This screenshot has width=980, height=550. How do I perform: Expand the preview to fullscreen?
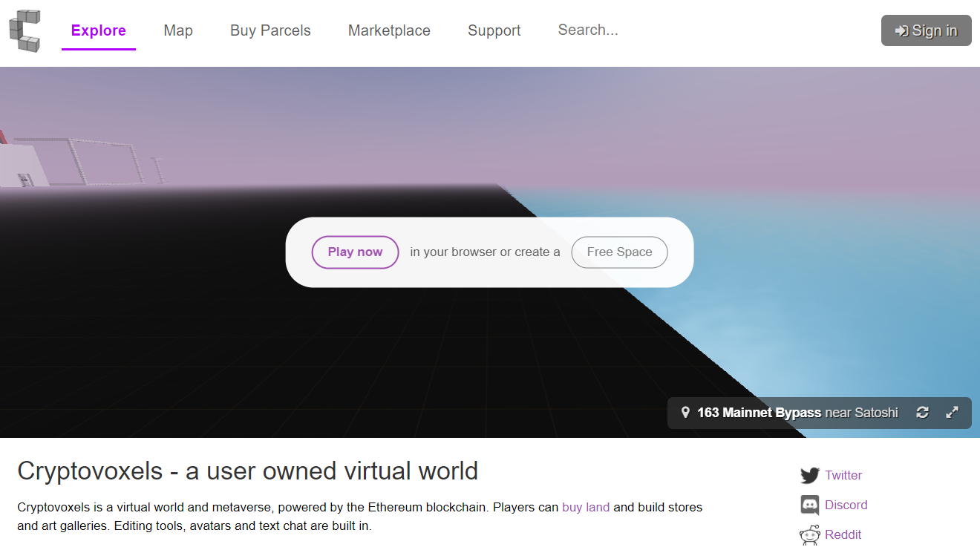click(x=953, y=413)
